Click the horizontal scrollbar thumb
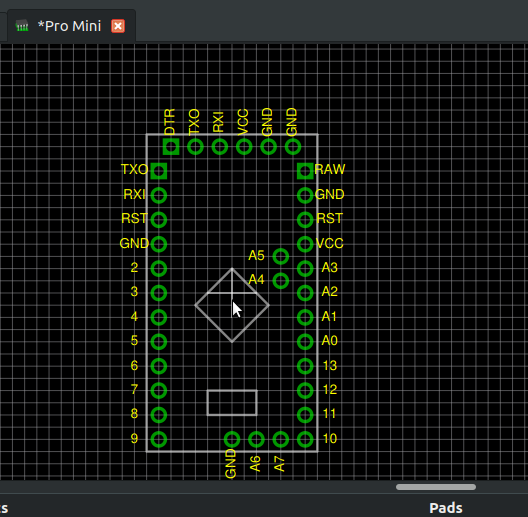The image size is (528, 517). coord(436,487)
